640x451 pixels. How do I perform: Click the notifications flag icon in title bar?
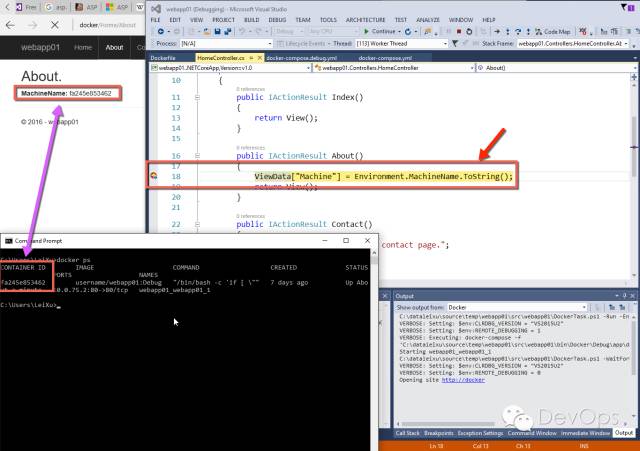pyautogui.click(x=624, y=7)
